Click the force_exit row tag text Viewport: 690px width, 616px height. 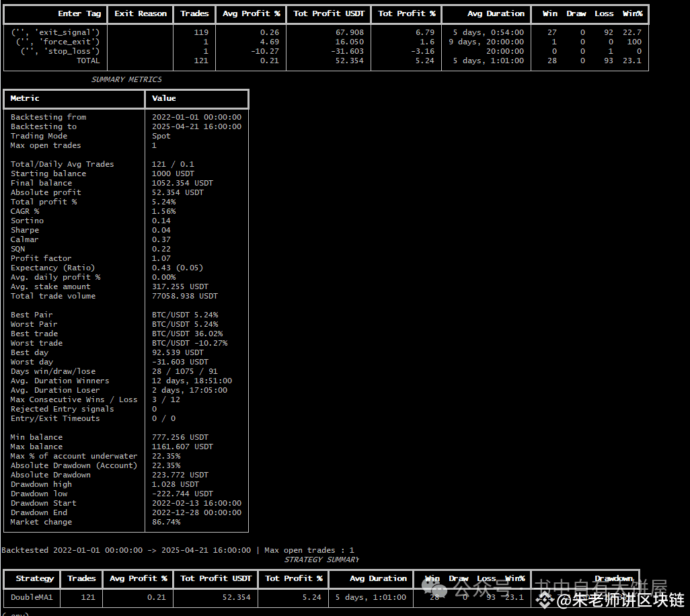tap(58, 42)
